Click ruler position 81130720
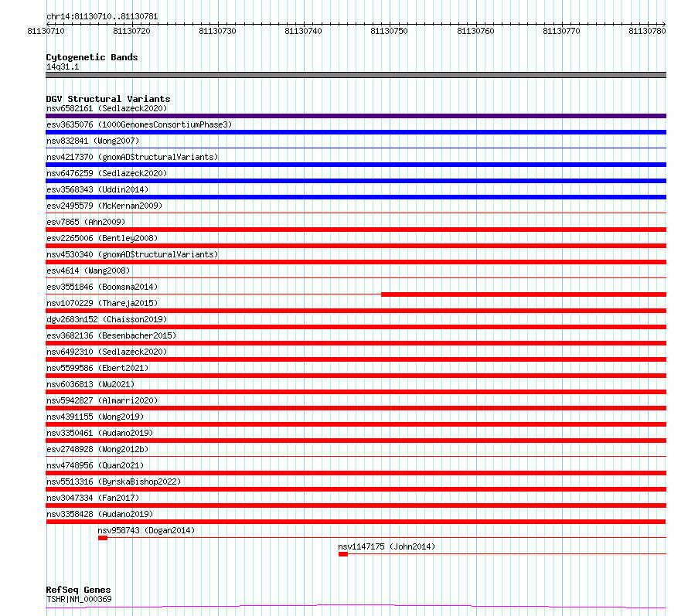Viewport: 688px width, 616px height. click(x=131, y=31)
